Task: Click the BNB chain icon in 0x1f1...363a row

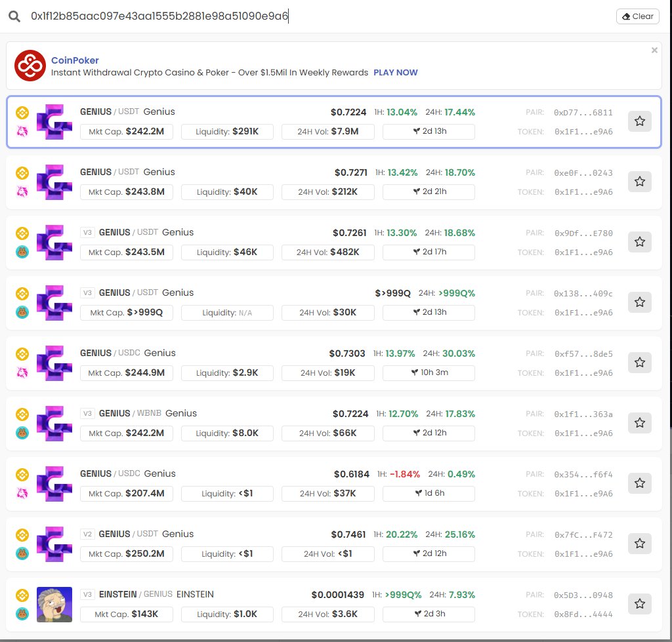Action: pos(22,414)
